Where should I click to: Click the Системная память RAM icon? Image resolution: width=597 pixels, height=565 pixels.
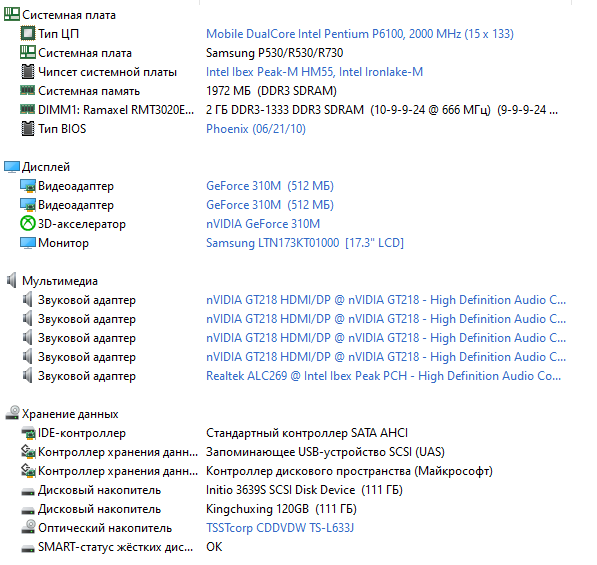(x=27, y=90)
